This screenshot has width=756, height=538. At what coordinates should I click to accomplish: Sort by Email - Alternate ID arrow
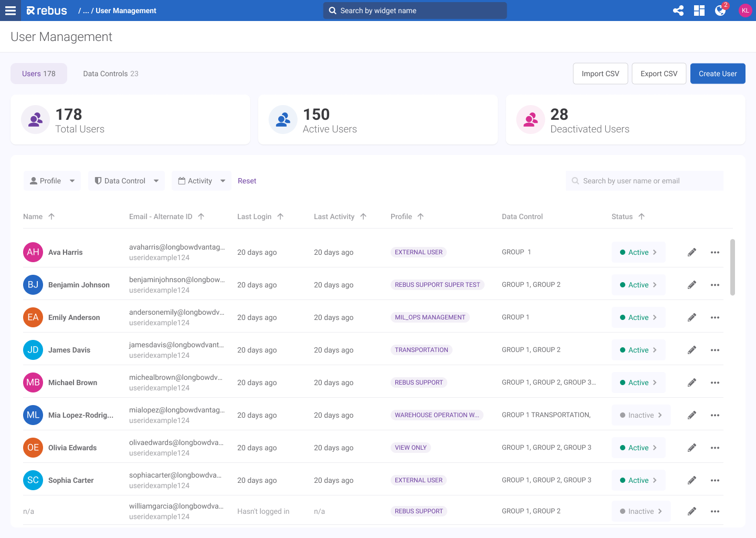(x=201, y=216)
